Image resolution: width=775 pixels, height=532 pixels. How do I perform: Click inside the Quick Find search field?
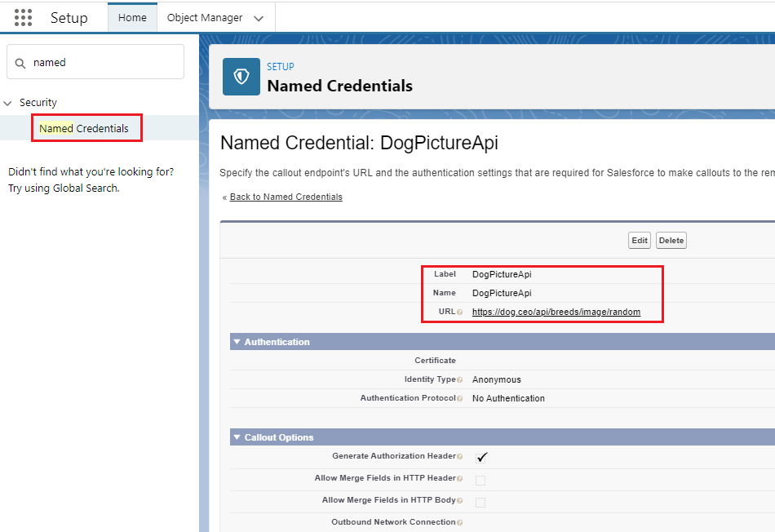[x=95, y=62]
